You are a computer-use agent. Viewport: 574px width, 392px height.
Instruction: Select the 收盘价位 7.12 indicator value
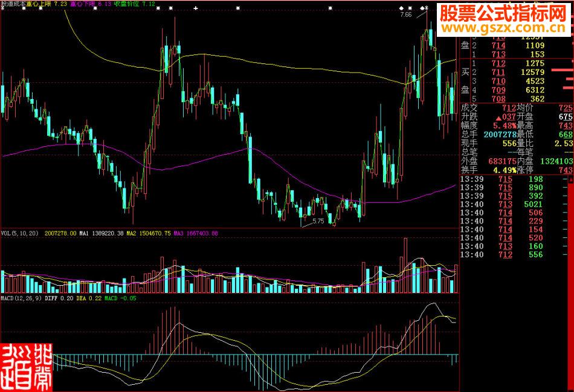[134, 4]
